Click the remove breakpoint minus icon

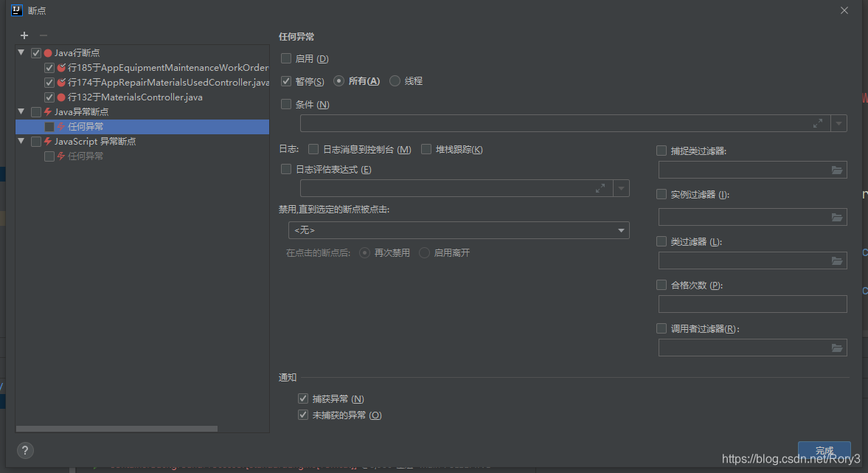pos(44,35)
